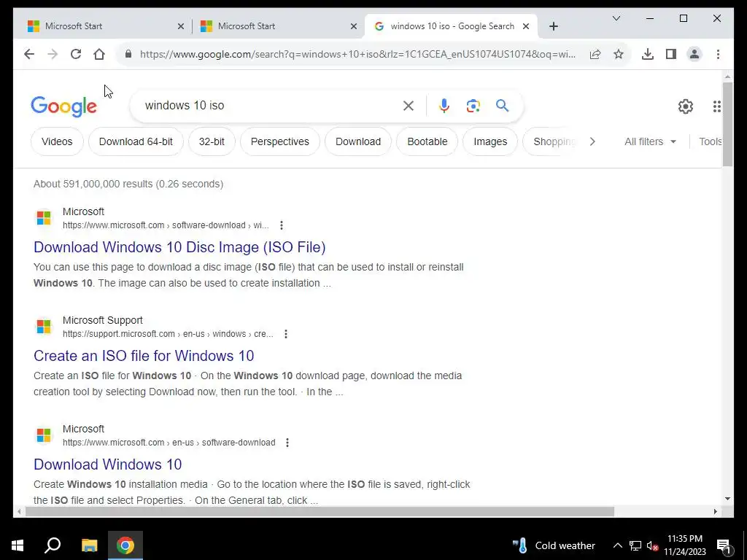
Task: Click the Google search input field
Action: (x=267, y=105)
